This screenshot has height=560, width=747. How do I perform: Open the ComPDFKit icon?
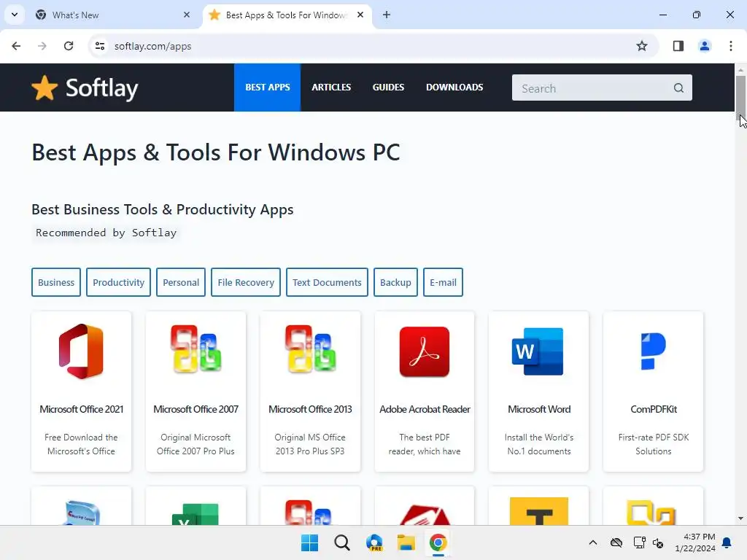(653, 351)
